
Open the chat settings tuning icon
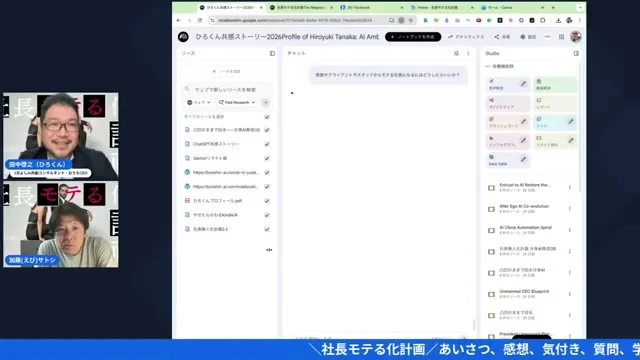pyautogui.click(x=456, y=53)
